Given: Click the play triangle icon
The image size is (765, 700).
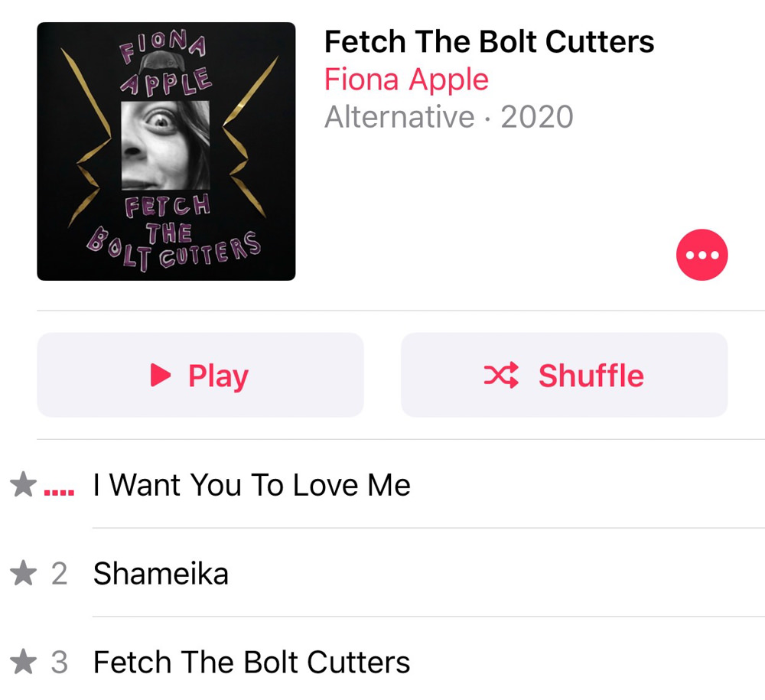Looking at the screenshot, I should pyautogui.click(x=161, y=375).
